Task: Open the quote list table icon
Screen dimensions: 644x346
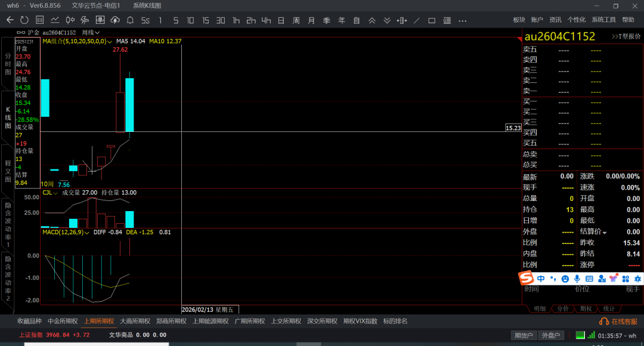Action: click(40, 20)
